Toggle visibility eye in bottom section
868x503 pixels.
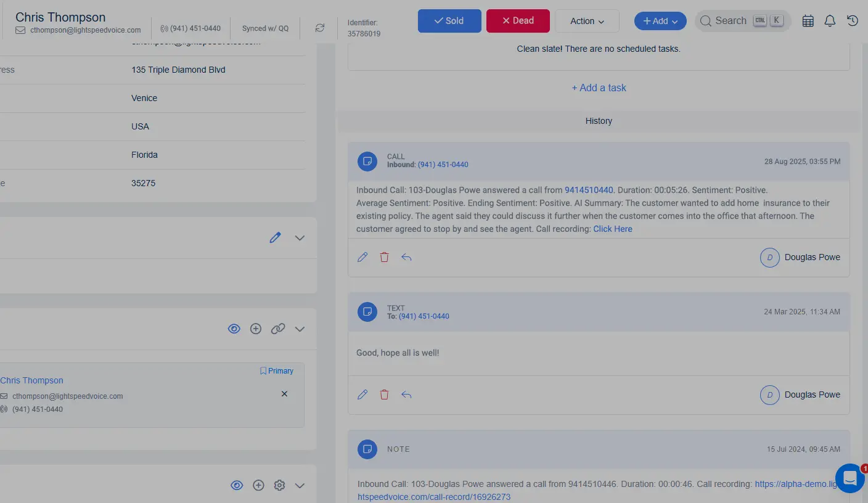coord(237,486)
